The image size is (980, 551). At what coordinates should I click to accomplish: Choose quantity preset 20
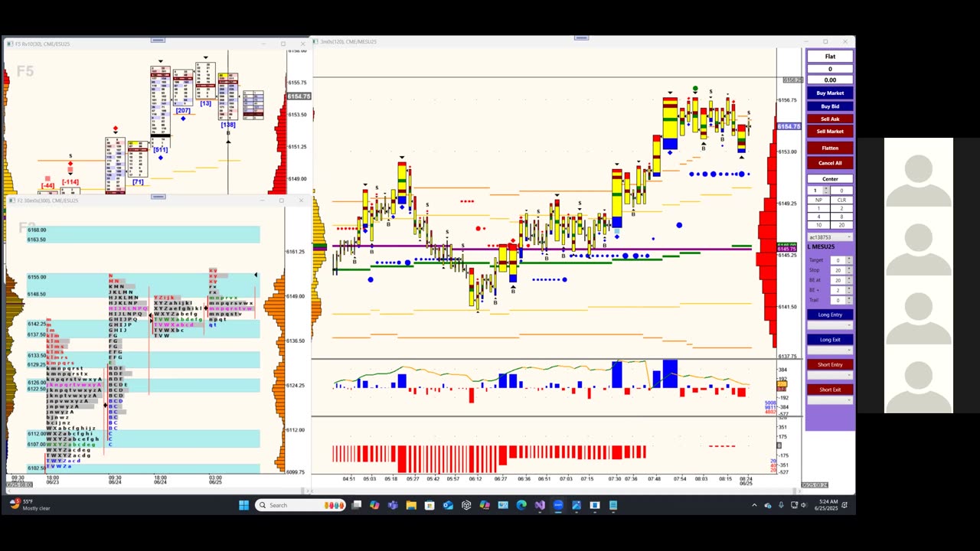841,225
